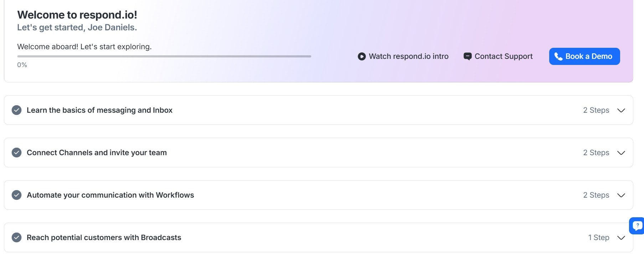Click the check circle for Connect Channels
This screenshot has width=644, height=254.
pos(16,152)
